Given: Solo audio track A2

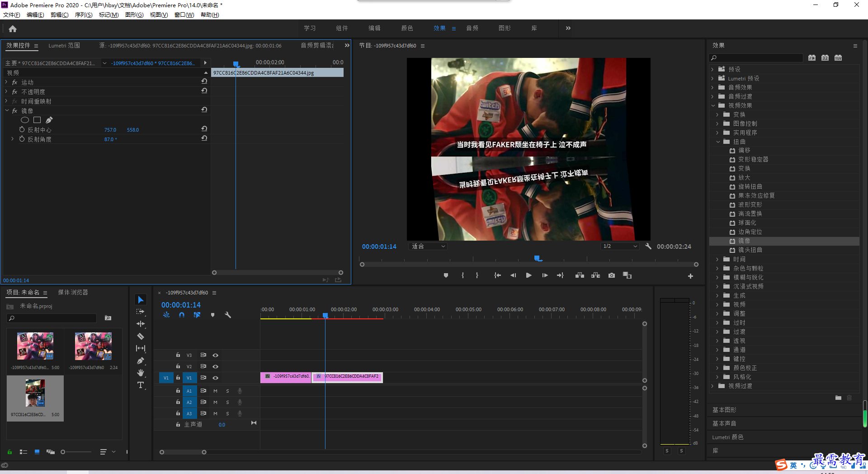Looking at the screenshot, I should [x=227, y=402].
